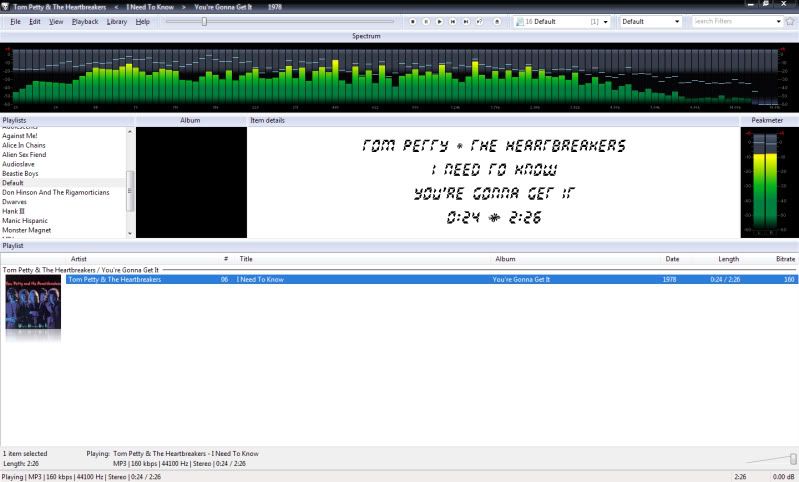Select the 'Hank III' playlist

point(13,211)
